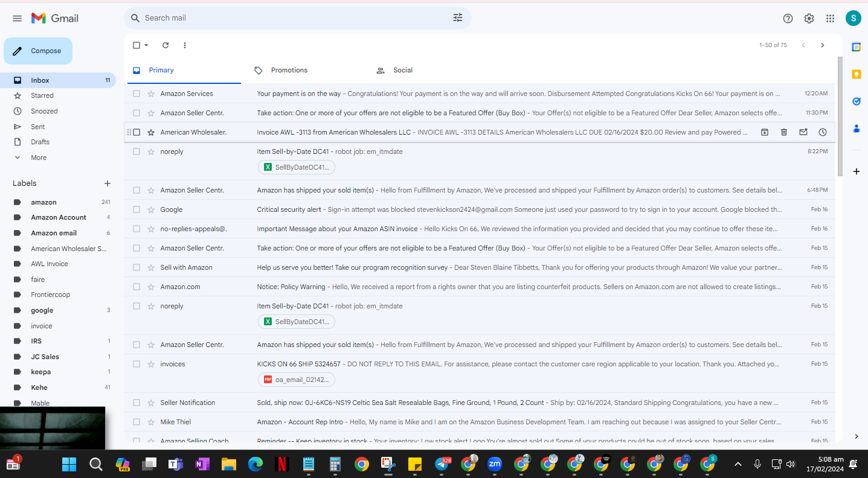
Task: Open Gmail support help icon
Action: pos(788,19)
